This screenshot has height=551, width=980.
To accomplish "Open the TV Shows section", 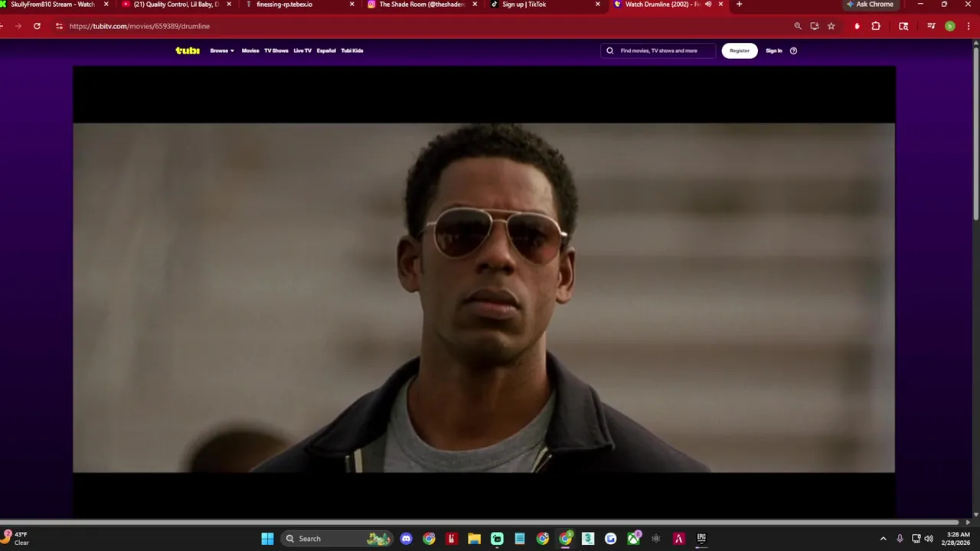I will (x=276, y=51).
